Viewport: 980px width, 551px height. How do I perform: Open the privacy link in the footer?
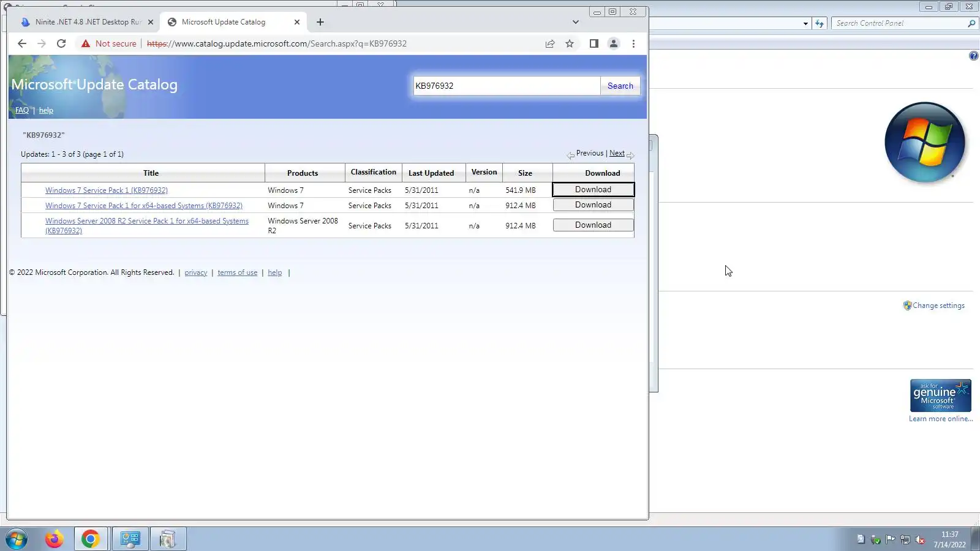[196, 272]
